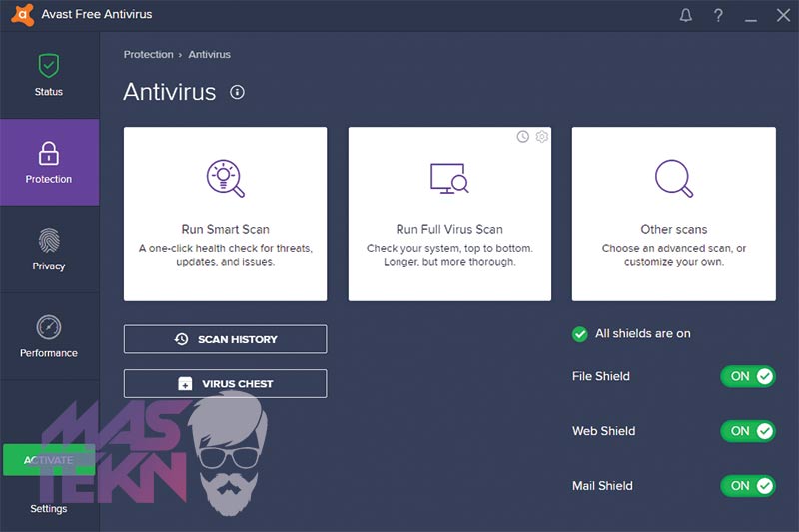Click the Protection padlock icon
799x532 pixels.
coord(48,153)
